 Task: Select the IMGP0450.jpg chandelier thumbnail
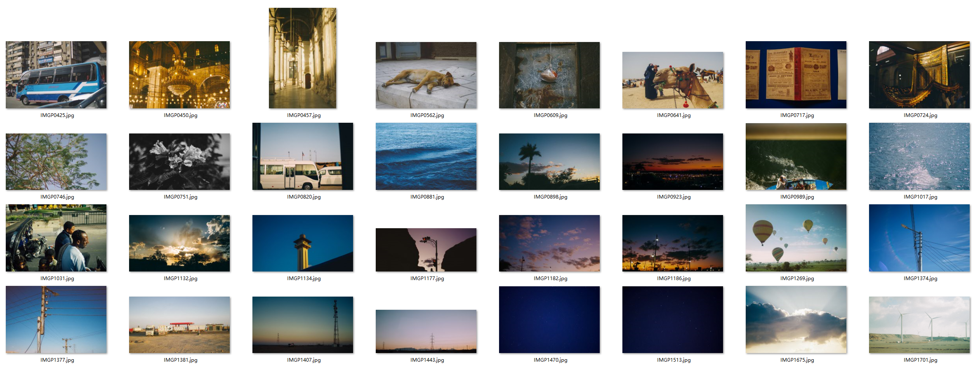(179, 75)
